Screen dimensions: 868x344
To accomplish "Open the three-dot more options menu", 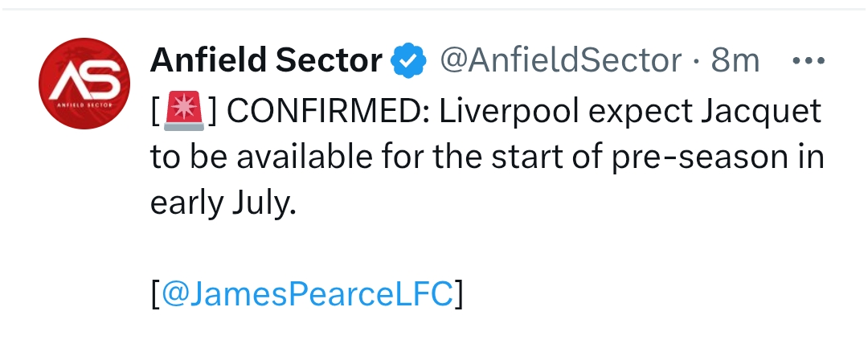I will [808, 61].
